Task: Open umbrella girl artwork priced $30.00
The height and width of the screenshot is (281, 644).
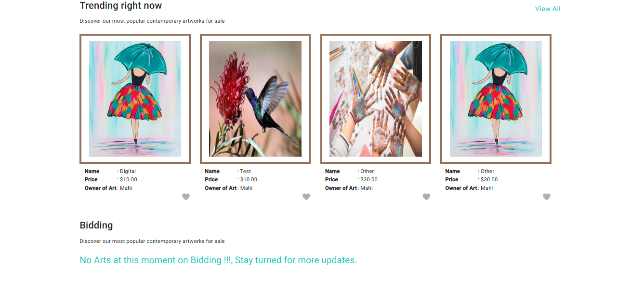Action: click(x=496, y=99)
